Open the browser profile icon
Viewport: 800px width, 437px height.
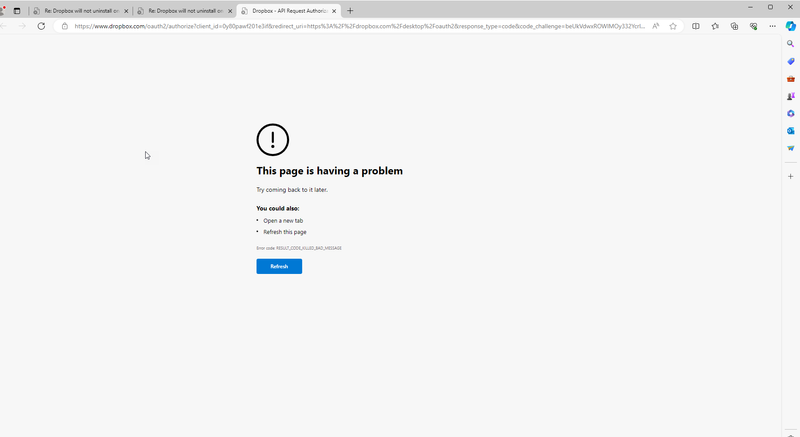[2, 11]
